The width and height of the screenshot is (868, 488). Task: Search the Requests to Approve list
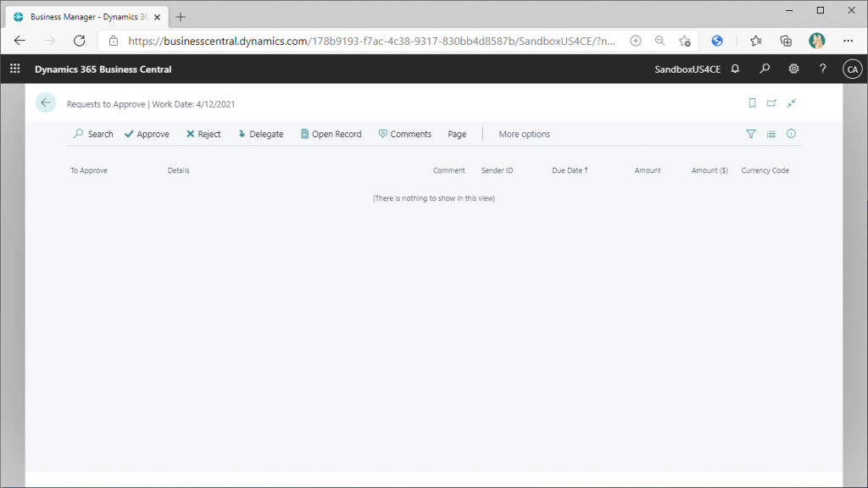93,134
